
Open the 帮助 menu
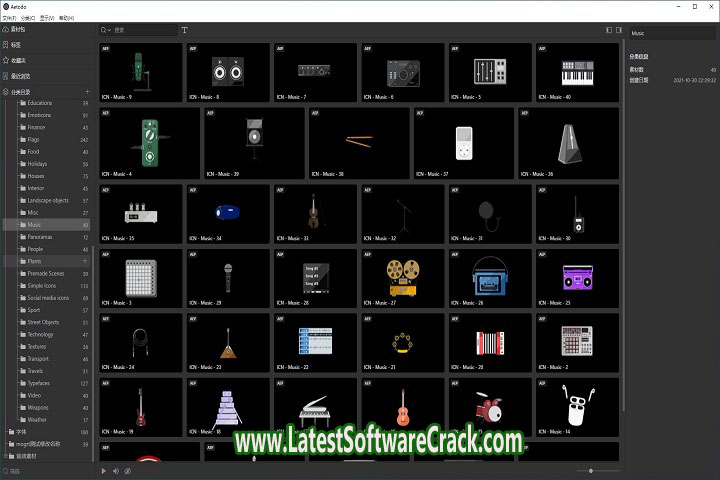click(x=66, y=18)
